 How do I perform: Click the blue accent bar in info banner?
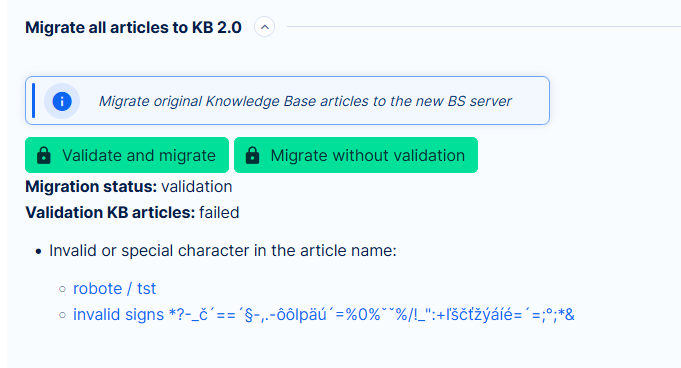(33, 101)
